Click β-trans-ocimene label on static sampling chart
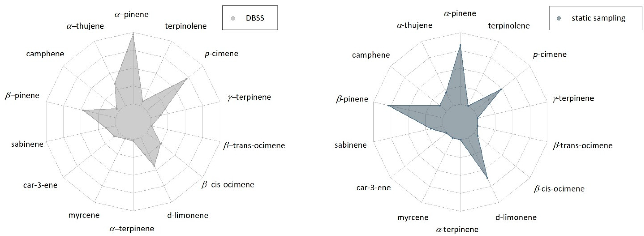This screenshot has width=644, height=236. (x=583, y=146)
